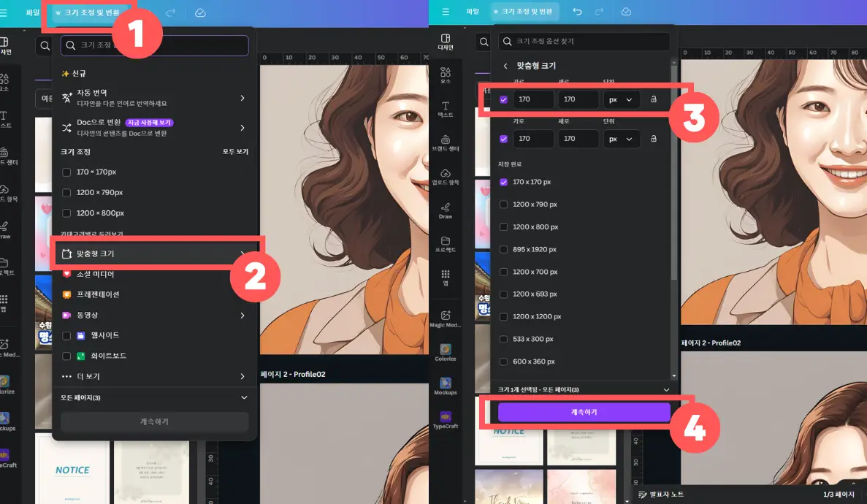
Task: Open the Design (디자인) panel in right screenshot
Action: [x=445, y=42]
